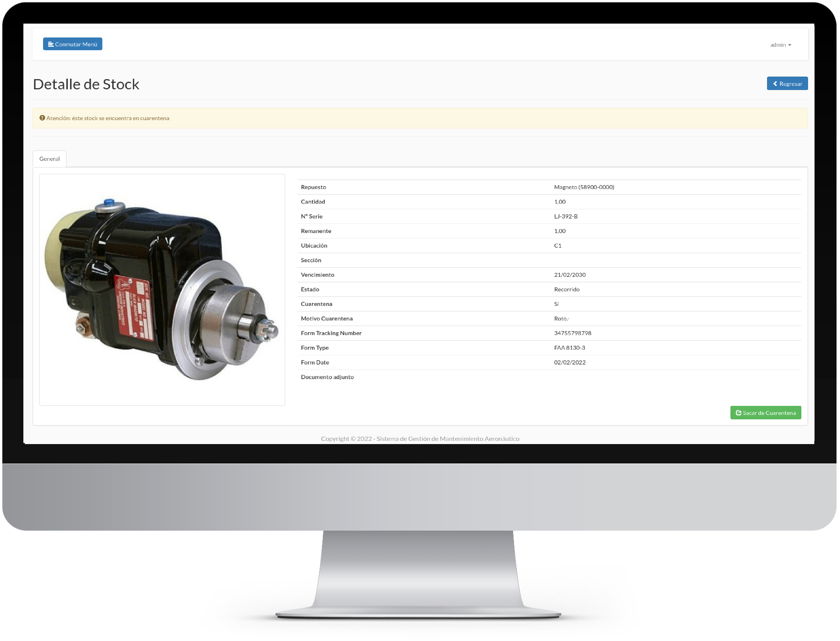The height and width of the screenshot is (641, 840).
Task: Click the Regresar back chevron icon
Action: 775,84
